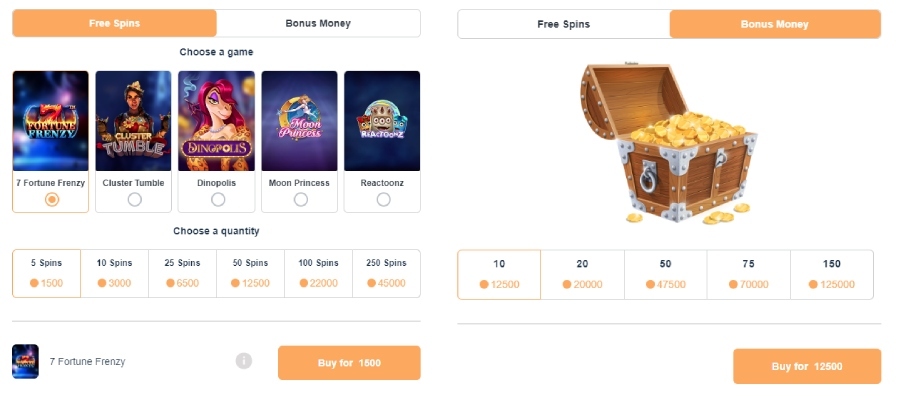Choose the Moon Princess game image

pos(300,121)
